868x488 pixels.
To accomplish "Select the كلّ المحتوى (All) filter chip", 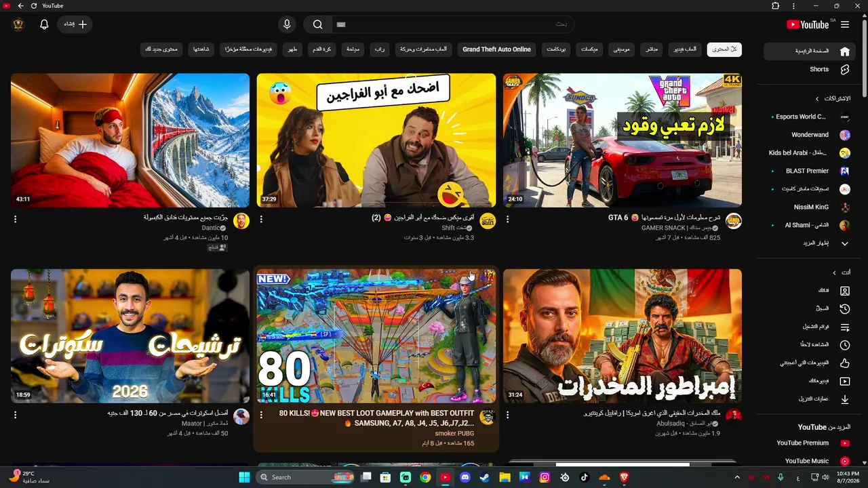I will click(x=724, y=49).
